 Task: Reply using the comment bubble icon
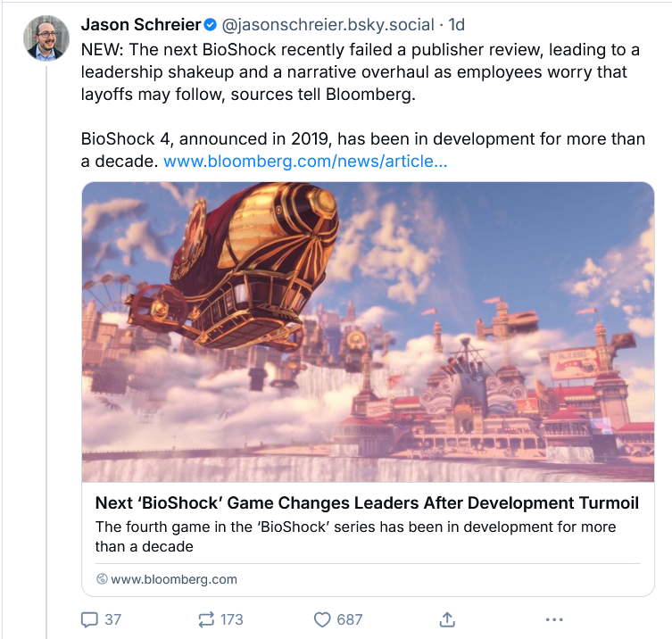tap(89, 619)
